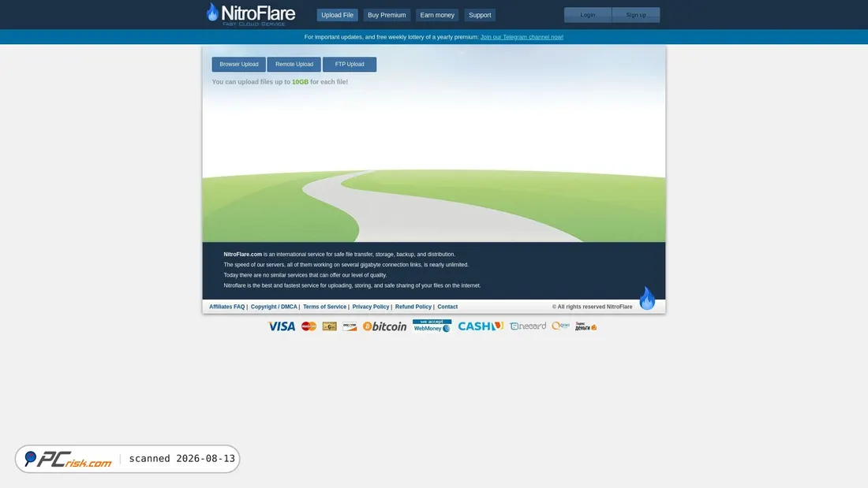Open the Buy Premium page
868x488 pixels.
point(387,15)
